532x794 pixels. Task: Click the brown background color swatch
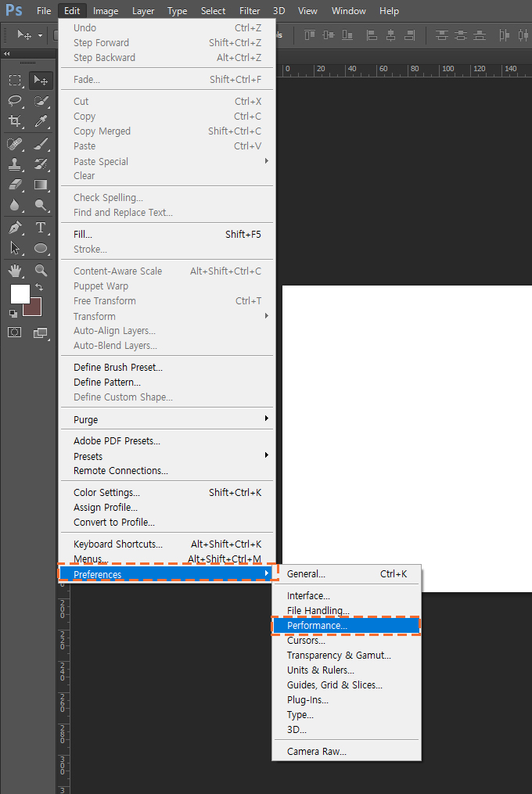click(34, 308)
